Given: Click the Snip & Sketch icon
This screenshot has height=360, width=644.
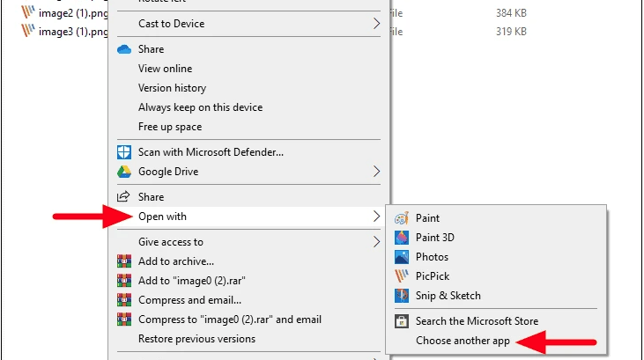Looking at the screenshot, I should pyautogui.click(x=402, y=296).
